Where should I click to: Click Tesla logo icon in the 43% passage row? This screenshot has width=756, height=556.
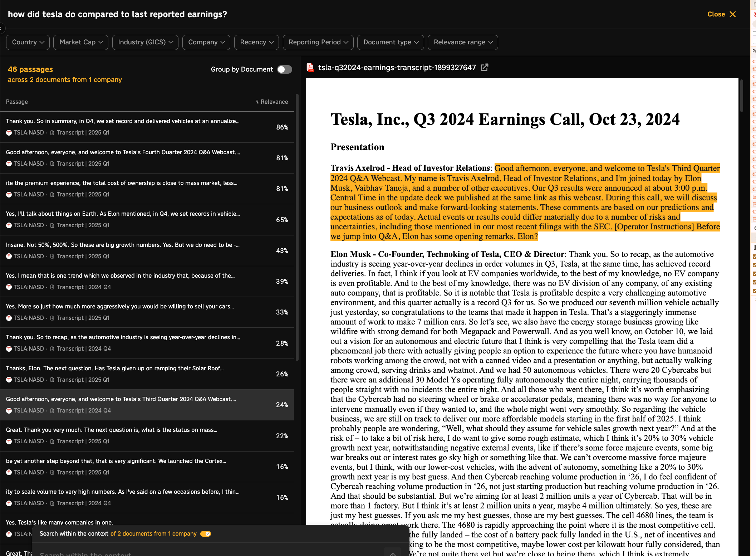point(9,257)
